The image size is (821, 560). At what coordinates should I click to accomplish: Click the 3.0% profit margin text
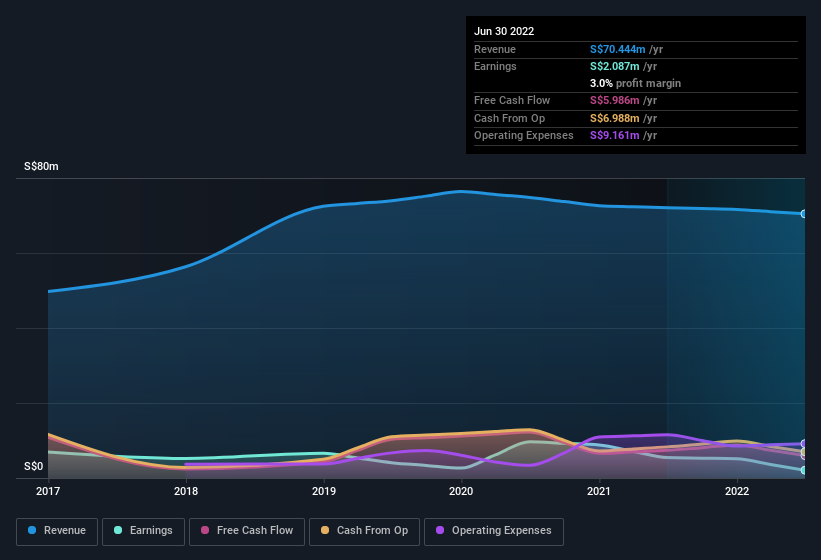pos(635,83)
